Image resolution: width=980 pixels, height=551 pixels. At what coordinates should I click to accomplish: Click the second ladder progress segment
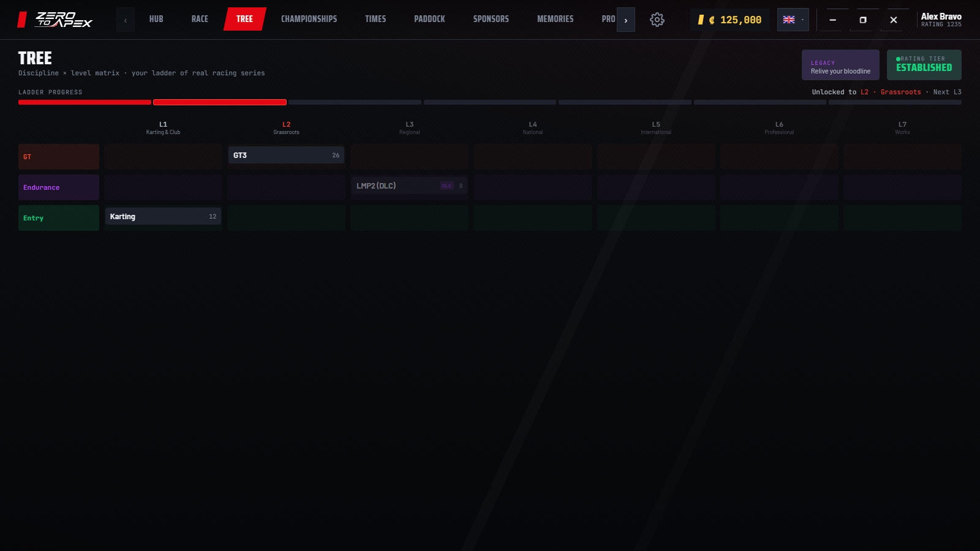point(220,102)
